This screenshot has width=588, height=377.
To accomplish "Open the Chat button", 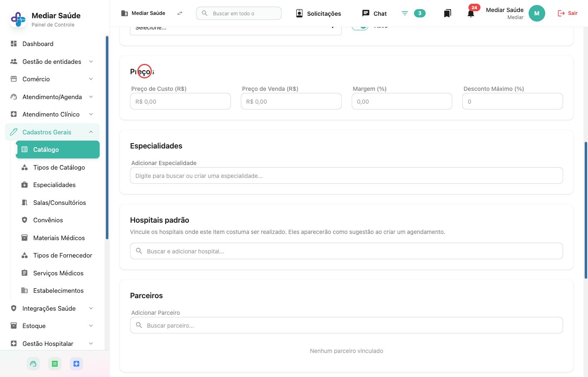I will [x=375, y=13].
